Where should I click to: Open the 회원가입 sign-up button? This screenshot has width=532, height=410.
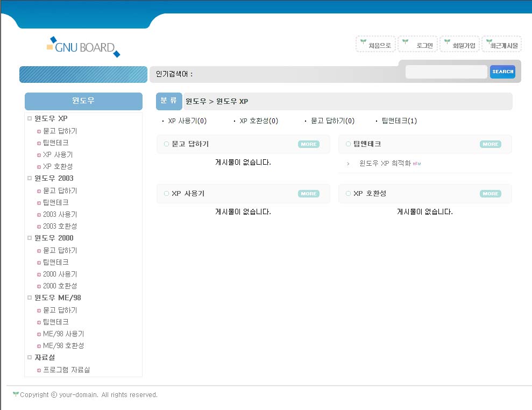pos(460,45)
